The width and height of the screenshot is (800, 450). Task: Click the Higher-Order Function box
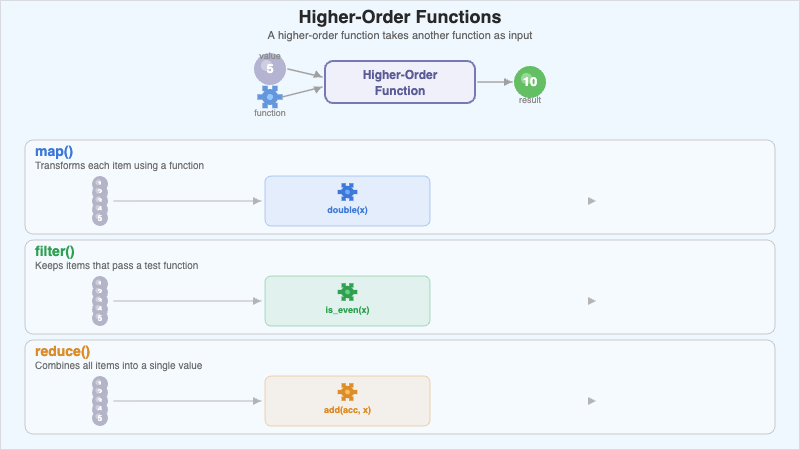[x=400, y=82]
